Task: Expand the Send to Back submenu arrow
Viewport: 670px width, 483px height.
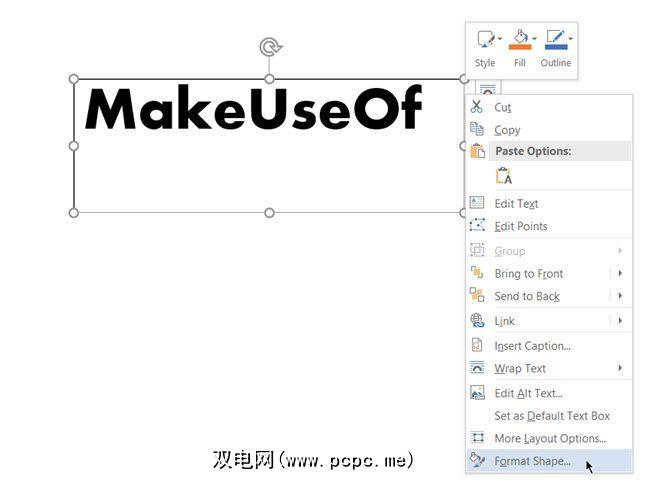Action: pyautogui.click(x=620, y=295)
